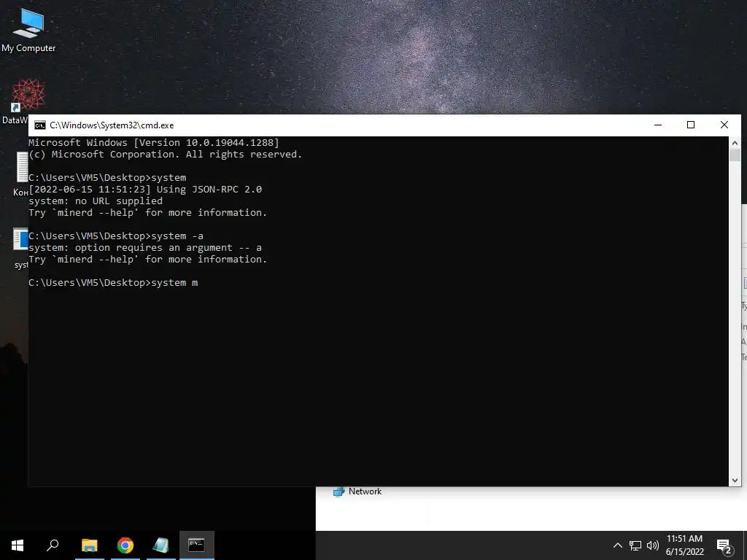Select the Кон desktop file icon

pyautogui.click(x=22, y=174)
